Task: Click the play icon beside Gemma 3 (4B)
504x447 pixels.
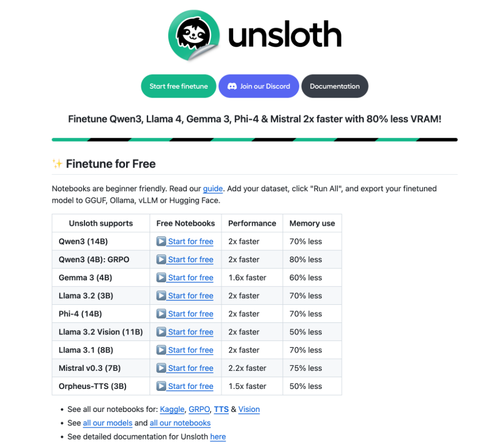Action: pyautogui.click(x=162, y=277)
